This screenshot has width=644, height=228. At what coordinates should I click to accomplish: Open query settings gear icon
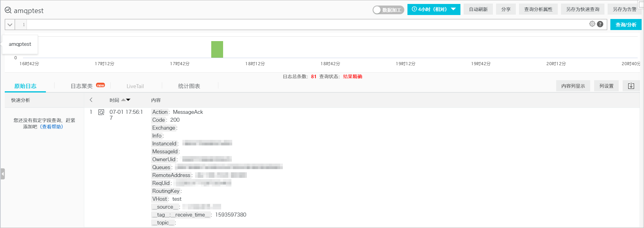[592, 24]
